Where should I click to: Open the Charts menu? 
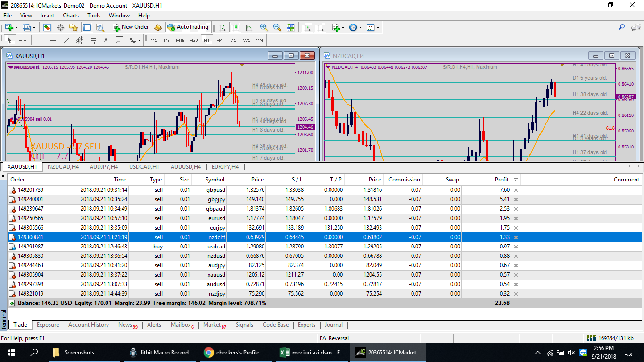[x=71, y=16]
